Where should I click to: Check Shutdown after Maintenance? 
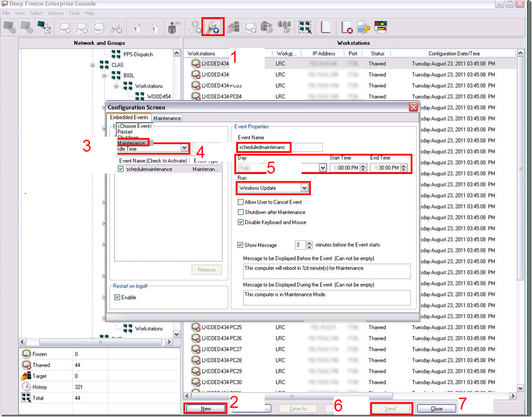coord(241,212)
